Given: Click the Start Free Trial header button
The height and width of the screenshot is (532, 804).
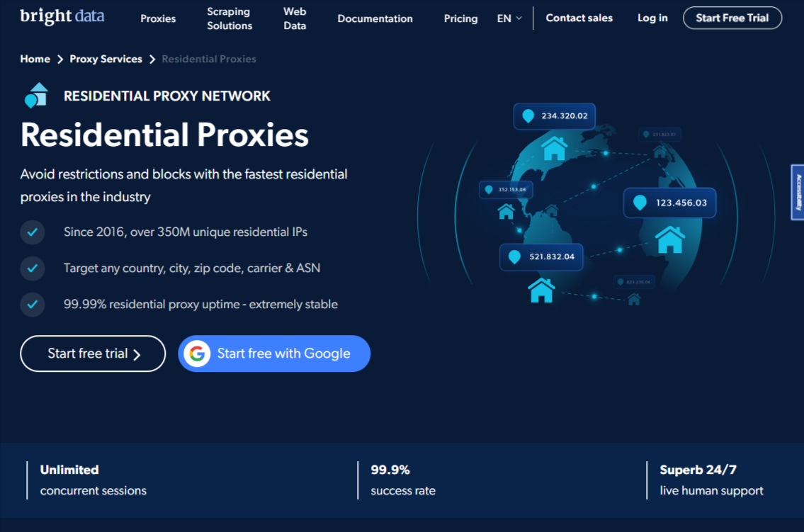Looking at the screenshot, I should tap(732, 18).
